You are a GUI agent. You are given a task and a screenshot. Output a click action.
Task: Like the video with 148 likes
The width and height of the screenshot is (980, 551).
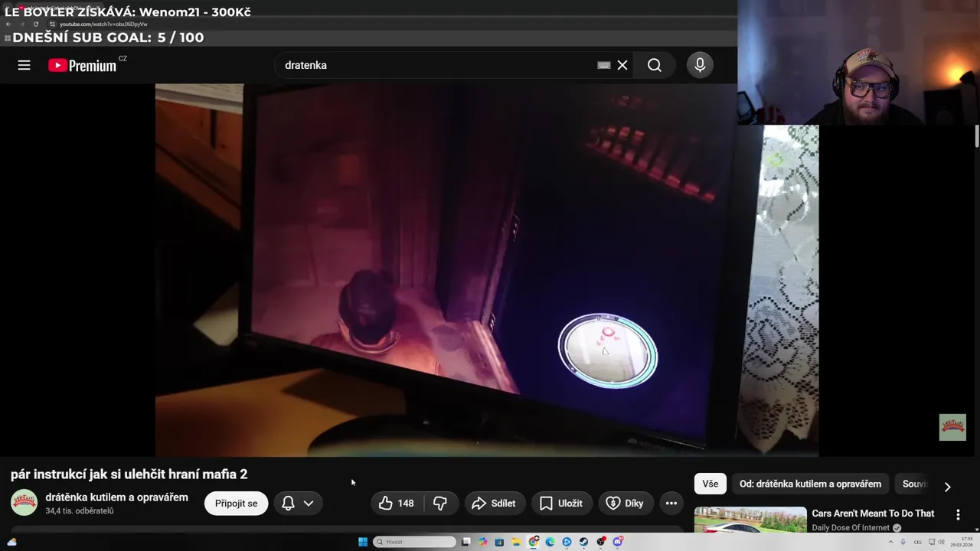click(x=396, y=503)
